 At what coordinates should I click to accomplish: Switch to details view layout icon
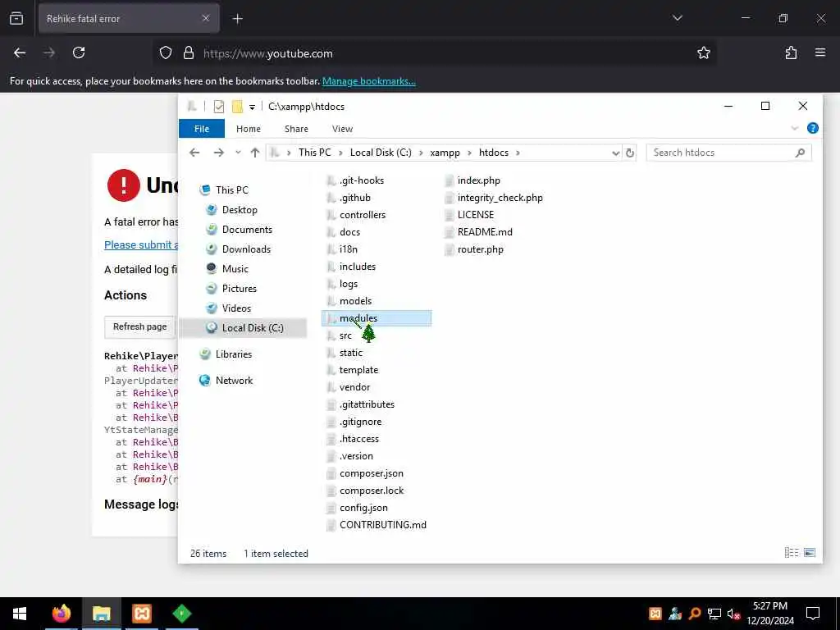[x=792, y=552]
